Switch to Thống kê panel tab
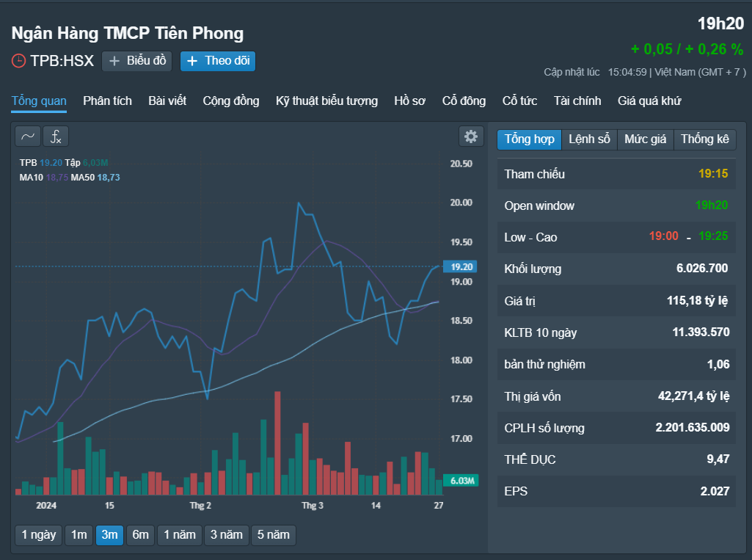 pos(705,139)
